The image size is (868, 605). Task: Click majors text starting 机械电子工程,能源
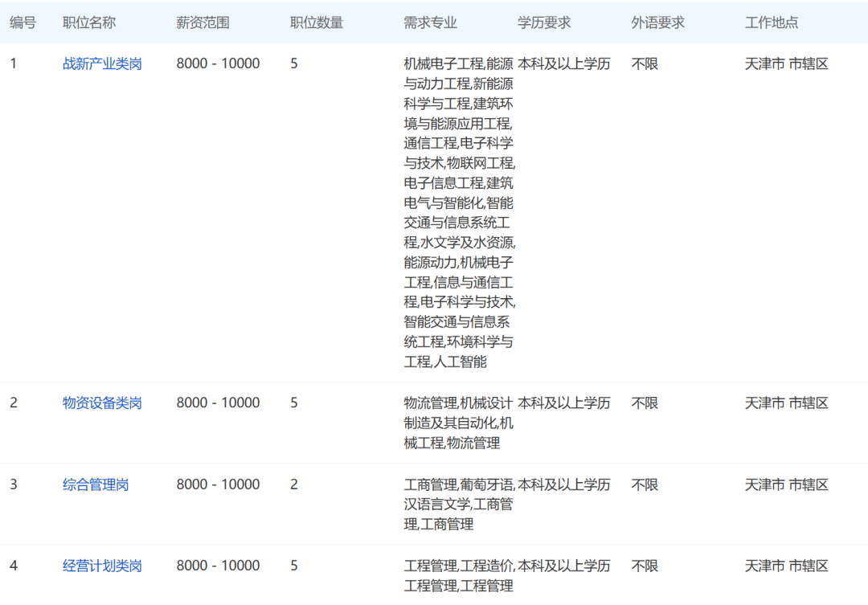point(460,213)
